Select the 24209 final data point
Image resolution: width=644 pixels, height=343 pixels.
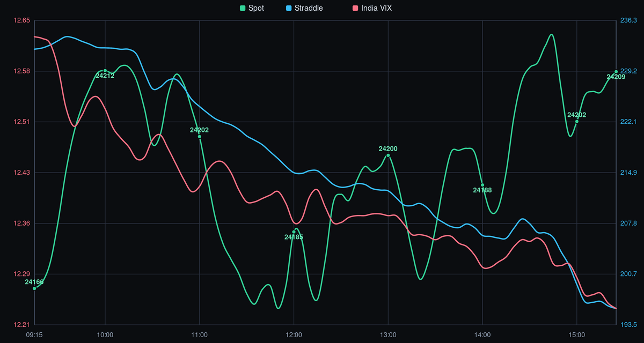point(616,71)
